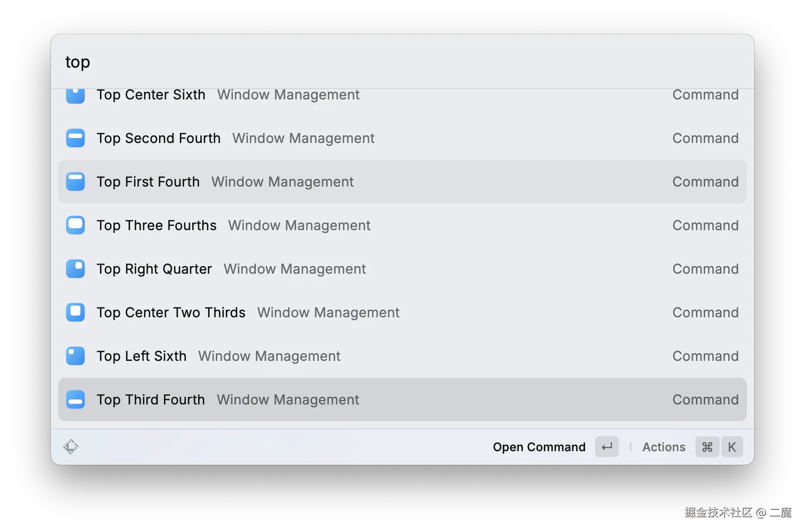Select the Top Right Quarter command

pos(318,269)
